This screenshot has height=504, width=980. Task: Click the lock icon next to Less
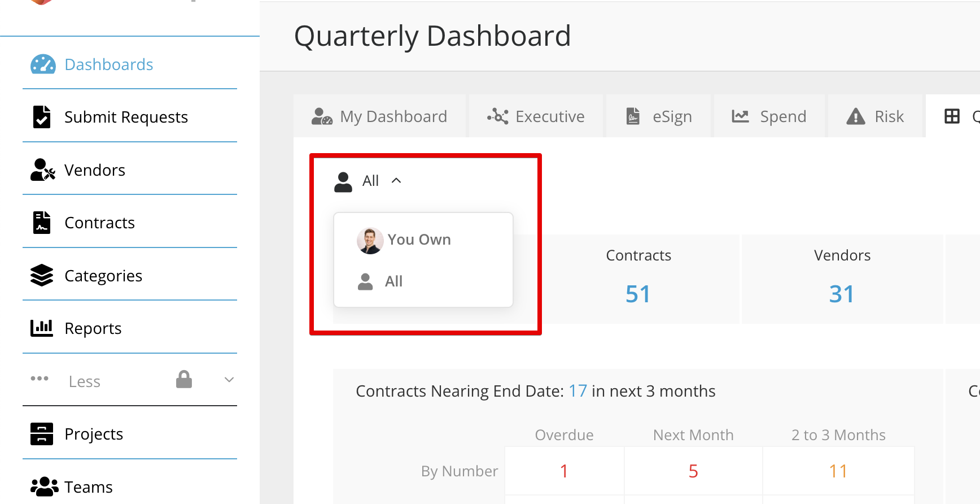click(184, 380)
